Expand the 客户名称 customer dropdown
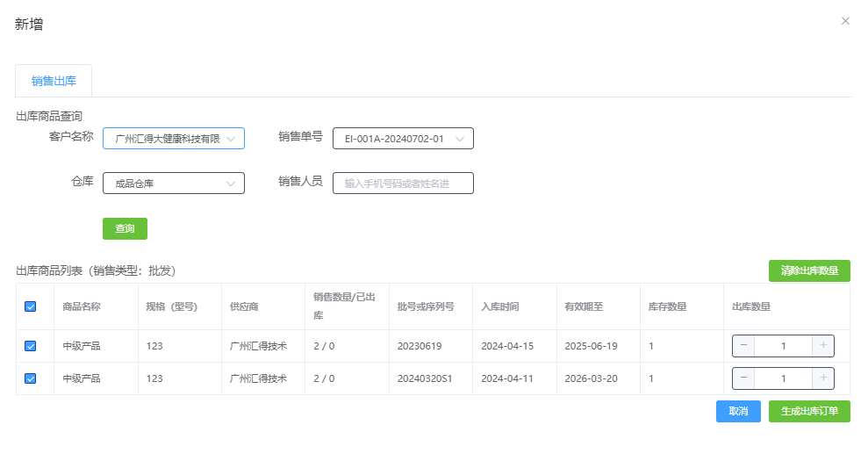The height and width of the screenshot is (461, 868). point(173,139)
